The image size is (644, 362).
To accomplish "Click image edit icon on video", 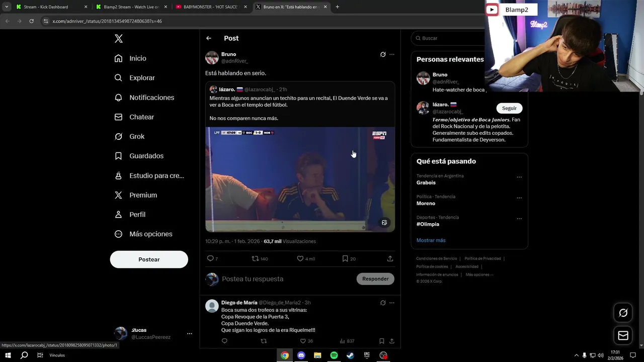I will pyautogui.click(x=384, y=223).
